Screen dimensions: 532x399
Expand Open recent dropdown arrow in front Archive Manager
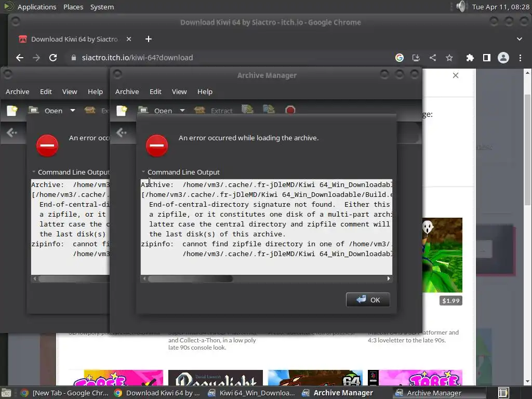pos(182,110)
